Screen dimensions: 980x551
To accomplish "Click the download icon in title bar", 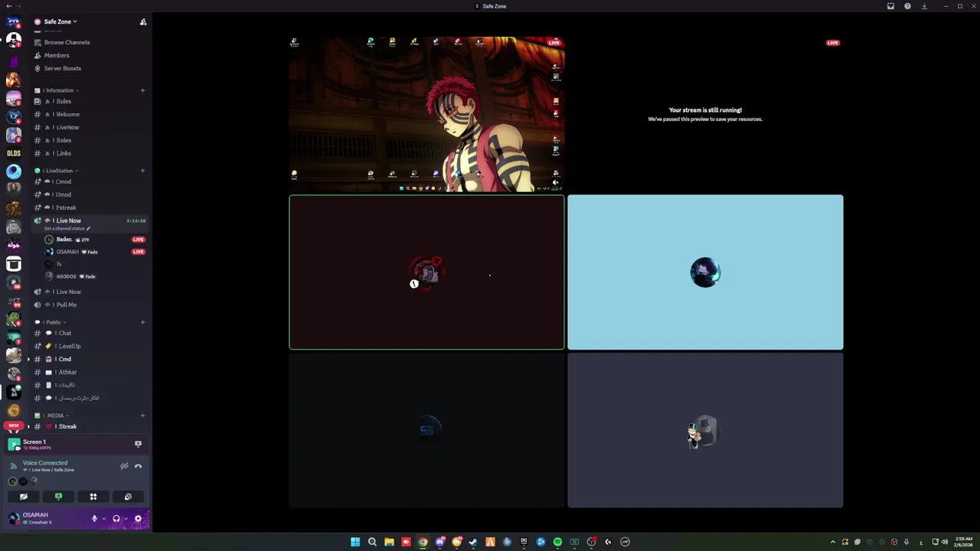I will coord(924,6).
